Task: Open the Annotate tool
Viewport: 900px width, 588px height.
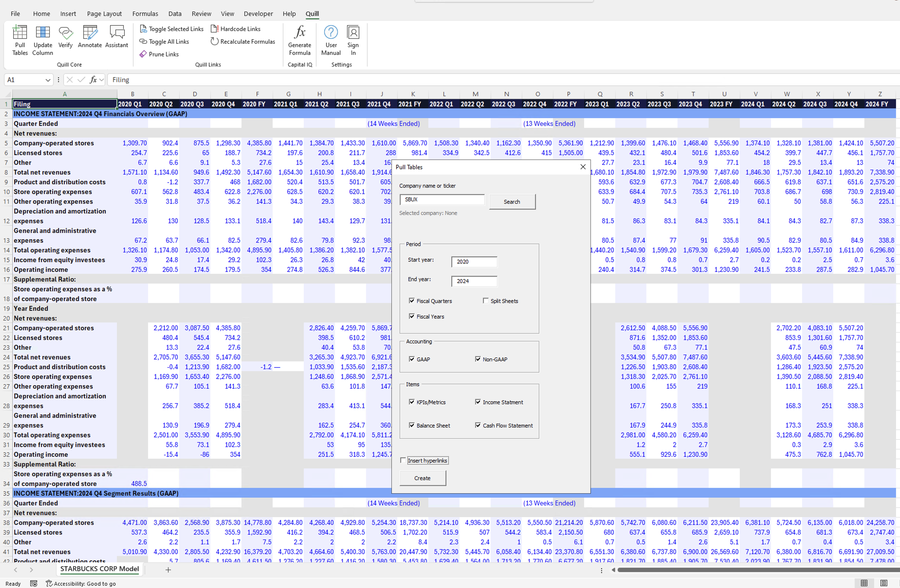Action: pyautogui.click(x=90, y=37)
